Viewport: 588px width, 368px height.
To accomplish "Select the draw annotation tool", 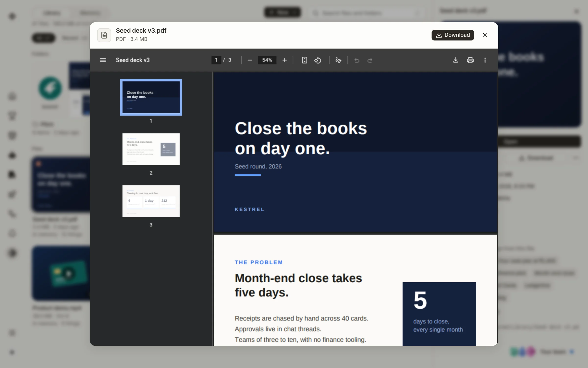I will (338, 60).
